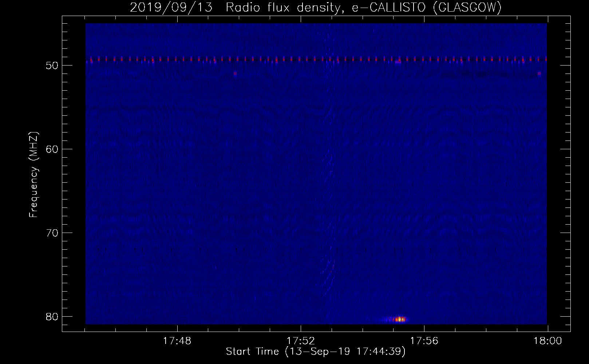589x364 pixels.
Task: Click the '17:56' time tick label
Action: pyautogui.click(x=424, y=341)
